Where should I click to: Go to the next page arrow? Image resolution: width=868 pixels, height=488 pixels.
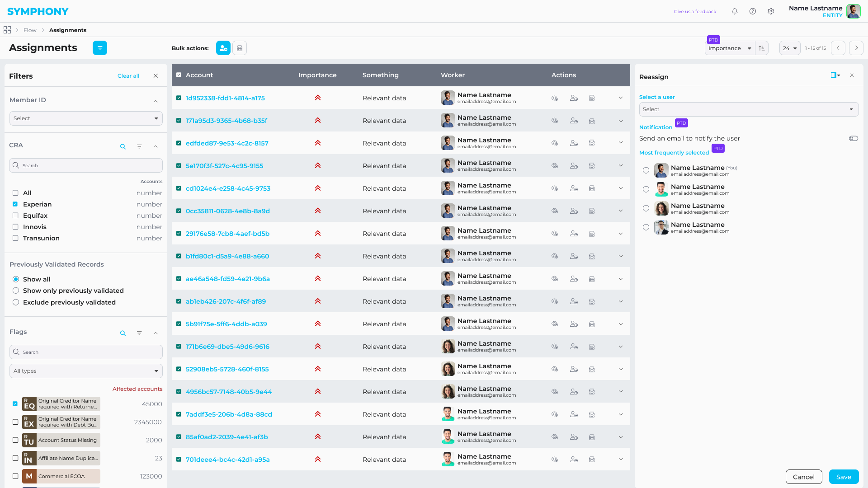click(856, 48)
